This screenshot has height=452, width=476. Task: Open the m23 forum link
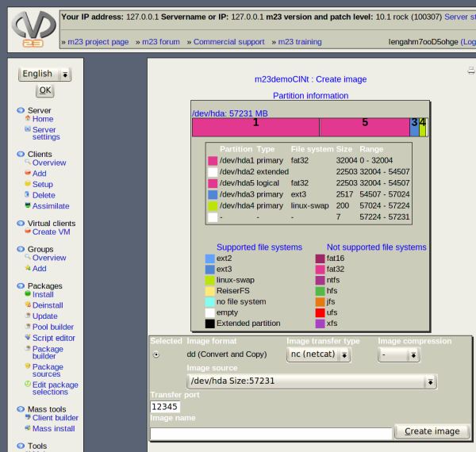coord(161,41)
